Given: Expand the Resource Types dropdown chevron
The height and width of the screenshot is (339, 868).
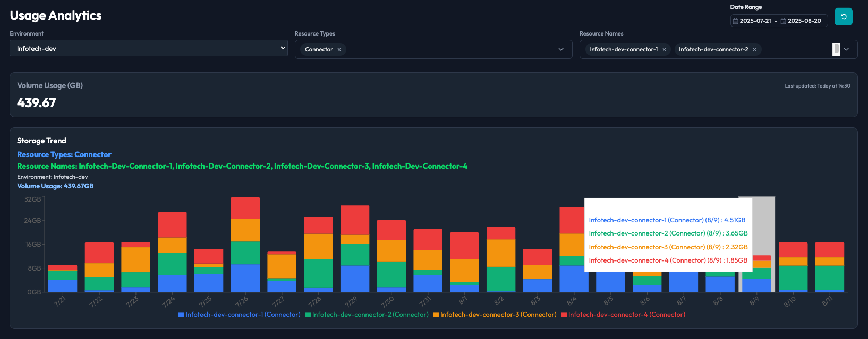Looking at the screenshot, I should tap(561, 49).
